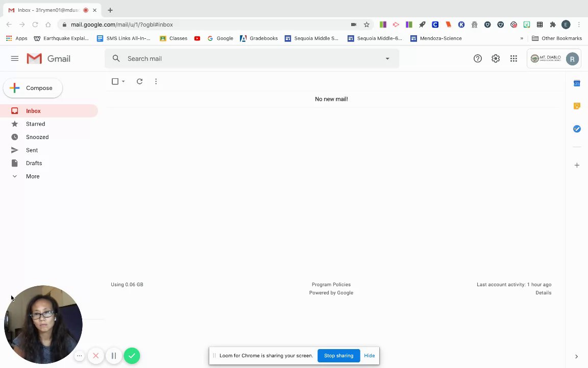Open the Google apps grid
588x368 pixels.
tap(513, 59)
